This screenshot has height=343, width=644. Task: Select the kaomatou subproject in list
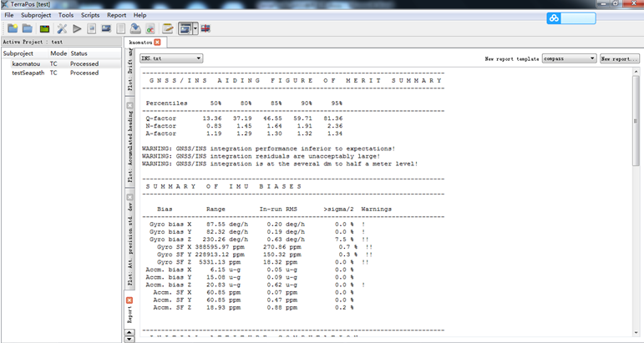point(27,63)
